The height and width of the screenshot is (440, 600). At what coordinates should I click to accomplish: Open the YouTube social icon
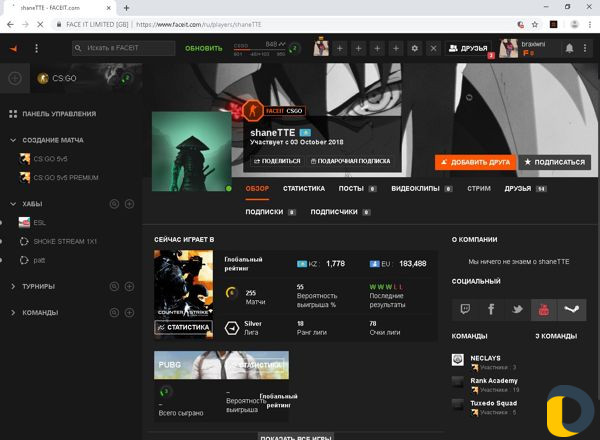pos(543,309)
